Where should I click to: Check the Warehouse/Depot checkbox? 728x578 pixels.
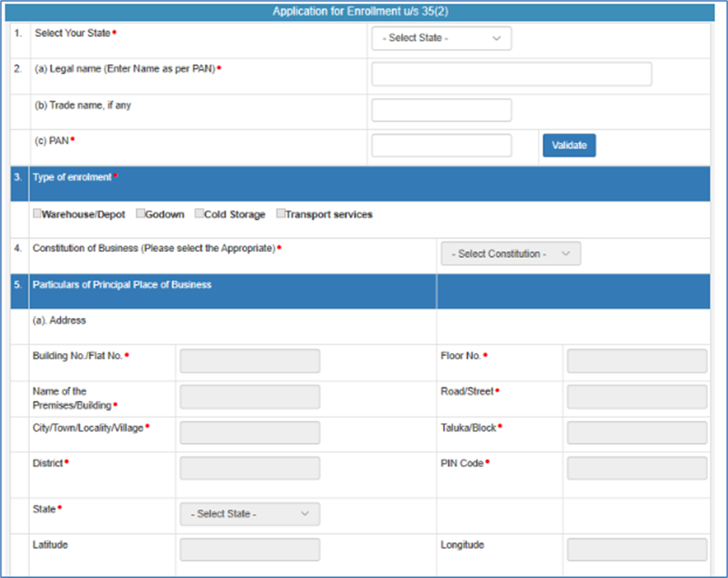tap(37, 214)
